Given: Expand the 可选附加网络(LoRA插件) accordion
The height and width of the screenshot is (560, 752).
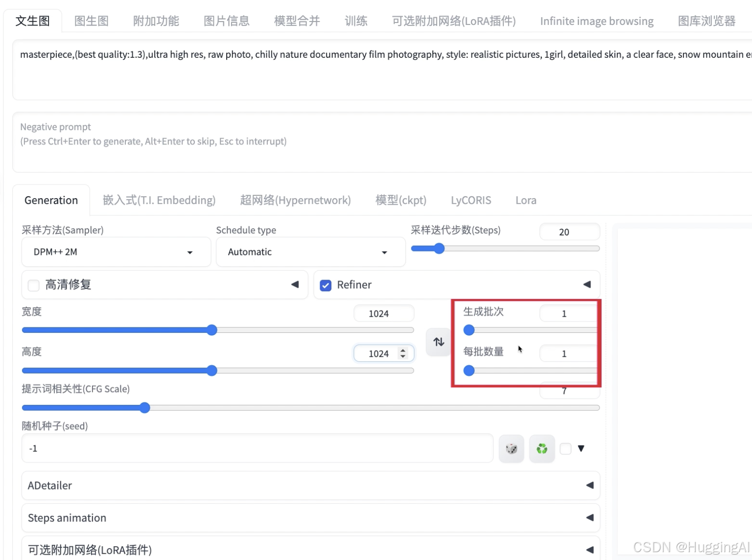Looking at the screenshot, I should [310, 549].
